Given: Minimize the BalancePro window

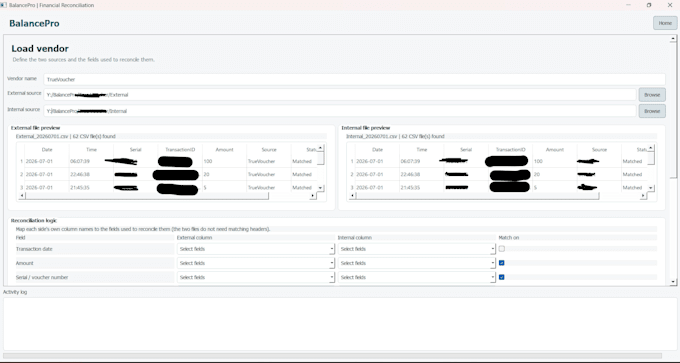Looking at the screenshot, I should coord(628,5).
